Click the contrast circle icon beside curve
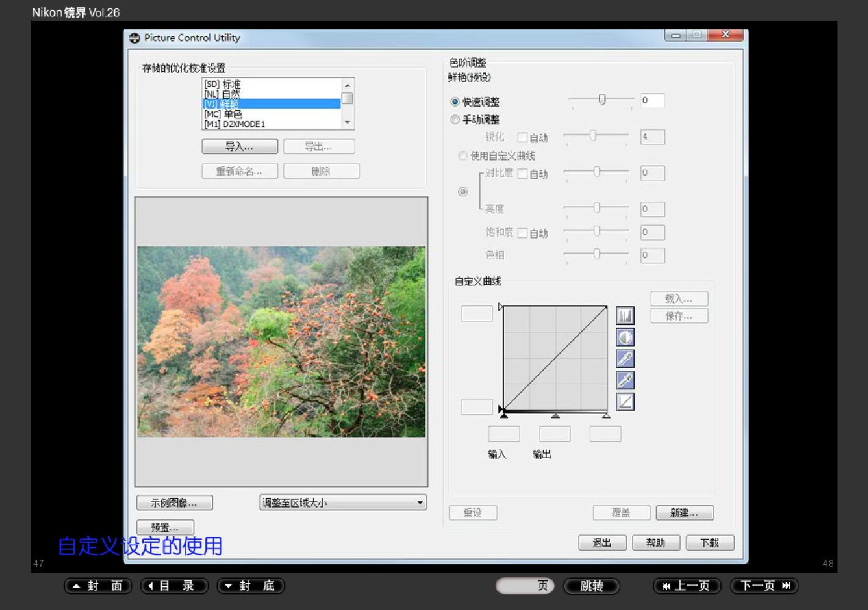 click(625, 337)
